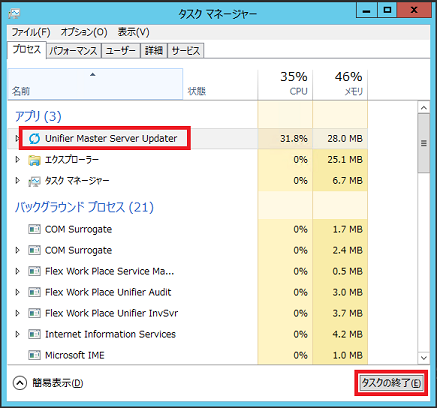This screenshot has width=437, height=408.
Task: Select the Flex Work Place Unifier Audit row
Action: [x=188, y=292]
